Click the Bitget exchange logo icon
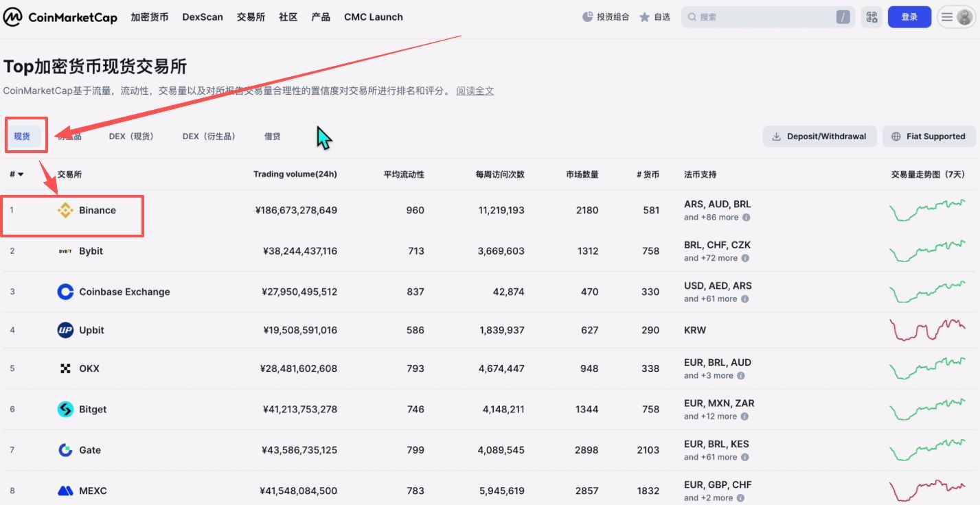This screenshot has height=505, width=980. (65, 409)
